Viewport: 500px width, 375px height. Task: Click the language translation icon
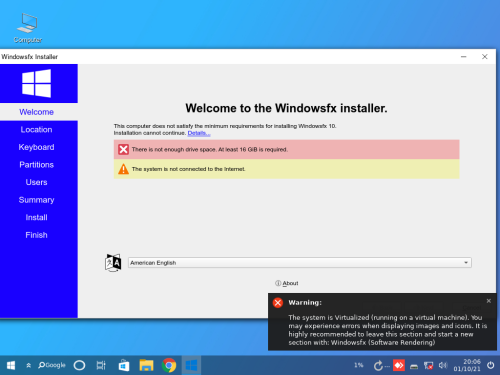point(113,263)
